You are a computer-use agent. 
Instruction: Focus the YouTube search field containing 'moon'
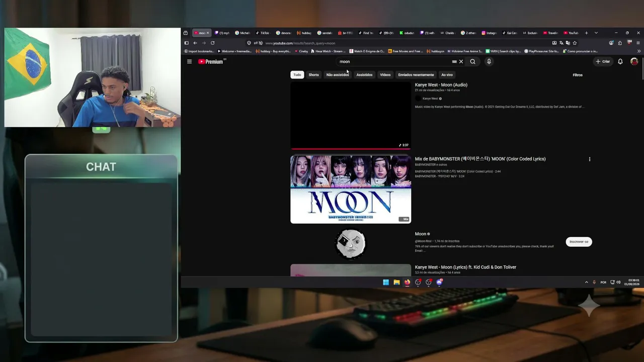coord(395,61)
